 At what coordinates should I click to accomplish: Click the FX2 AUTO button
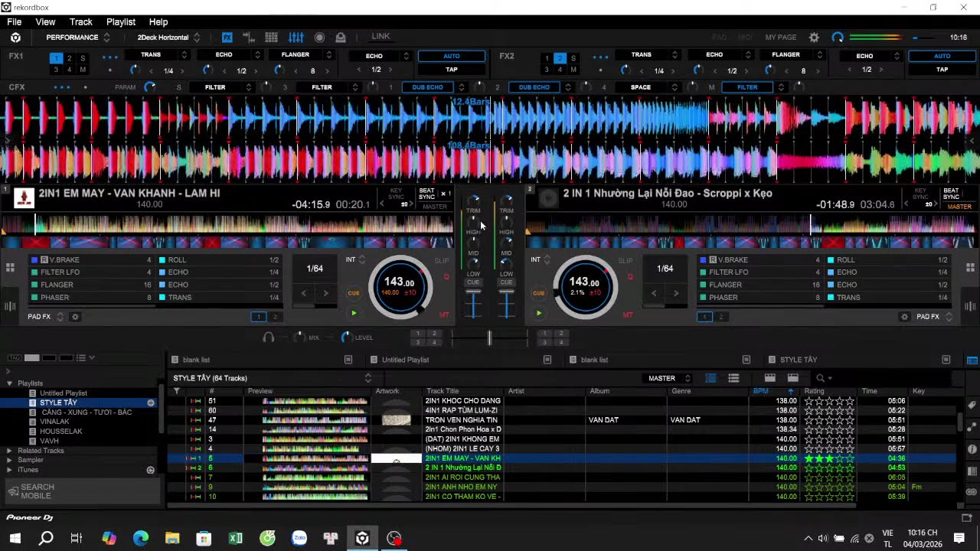(x=942, y=56)
